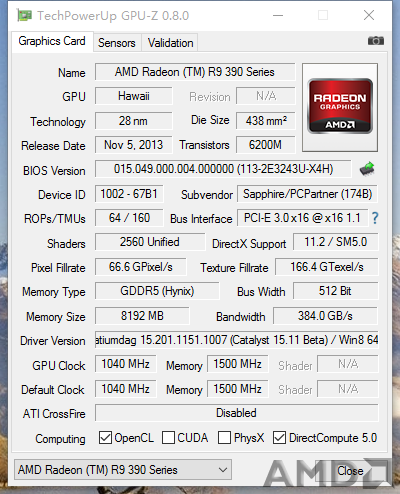Switch to the Validation tab
The width and height of the screenshot is (400, 494).
[x=170, y=43]
